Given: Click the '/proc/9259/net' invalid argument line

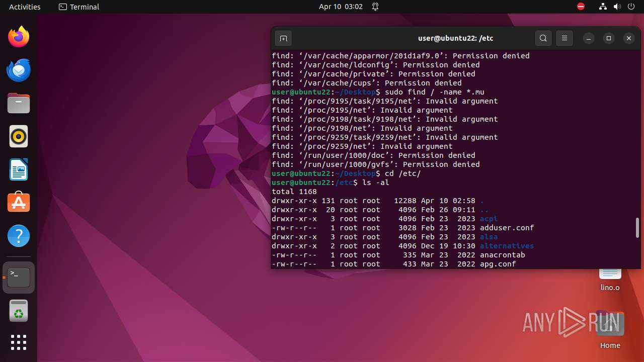Looking at the screenshot, I should tap(362, 146).
